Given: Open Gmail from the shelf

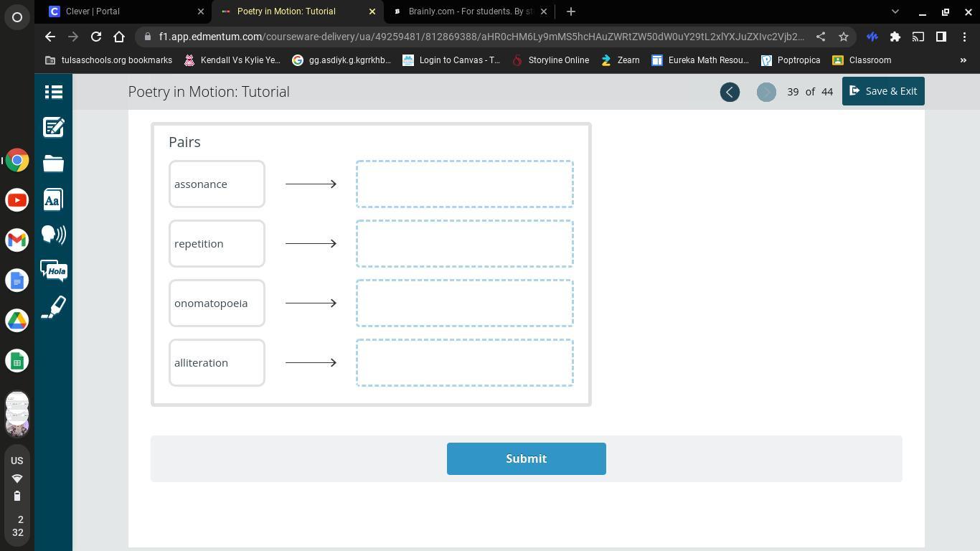Looking at the screenshot, I should (17, 240).
